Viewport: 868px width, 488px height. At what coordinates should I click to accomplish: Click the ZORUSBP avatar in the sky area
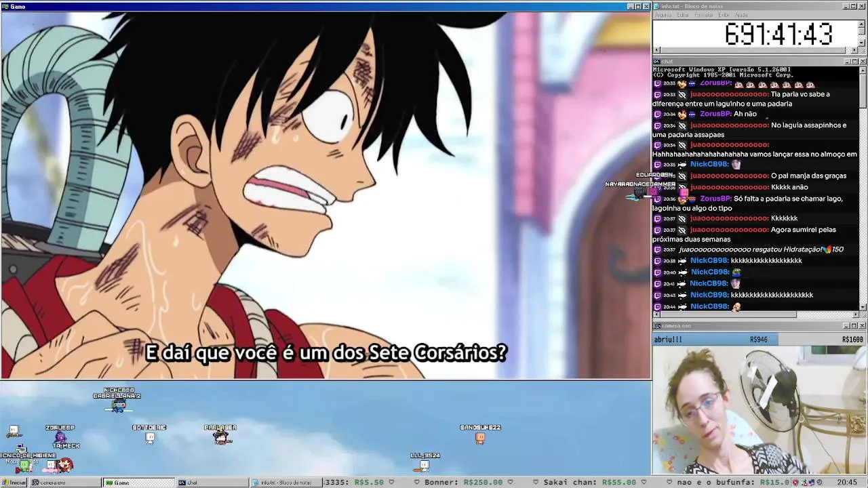pos(60,438)
